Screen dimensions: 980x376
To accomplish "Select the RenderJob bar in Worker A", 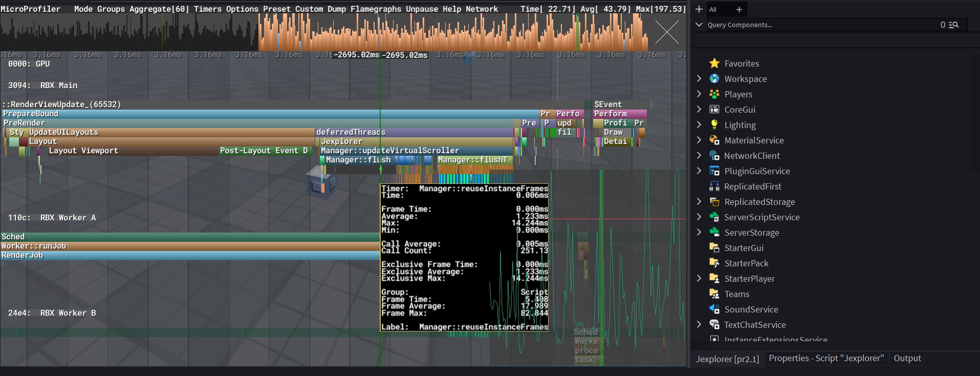I will (189, 255).
